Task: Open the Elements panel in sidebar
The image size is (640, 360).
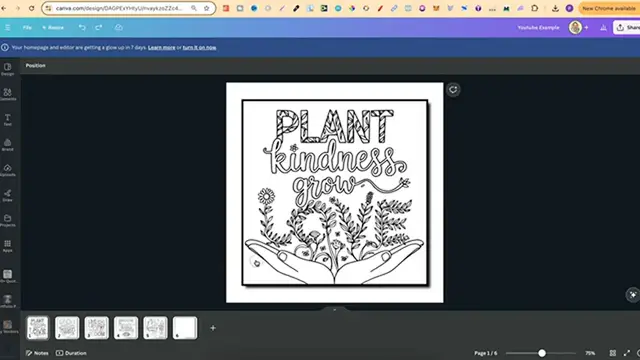Action: [x=8, y=94]
